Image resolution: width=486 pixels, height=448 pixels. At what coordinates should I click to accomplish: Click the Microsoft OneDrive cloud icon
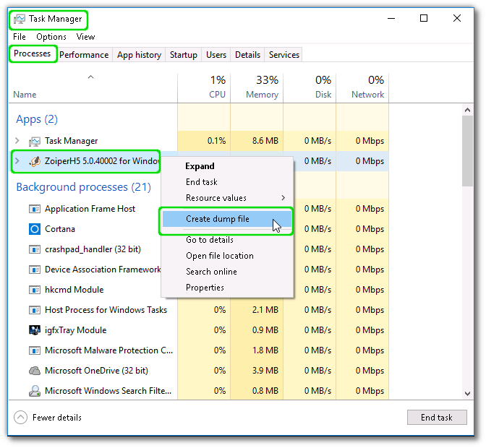click(34, 371)
